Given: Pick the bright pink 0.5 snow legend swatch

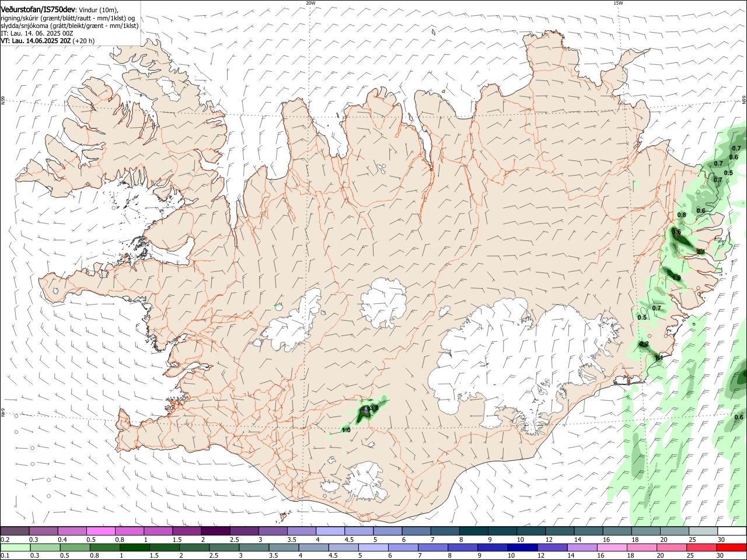Looking at the screenshot, I should pos(101,532).
